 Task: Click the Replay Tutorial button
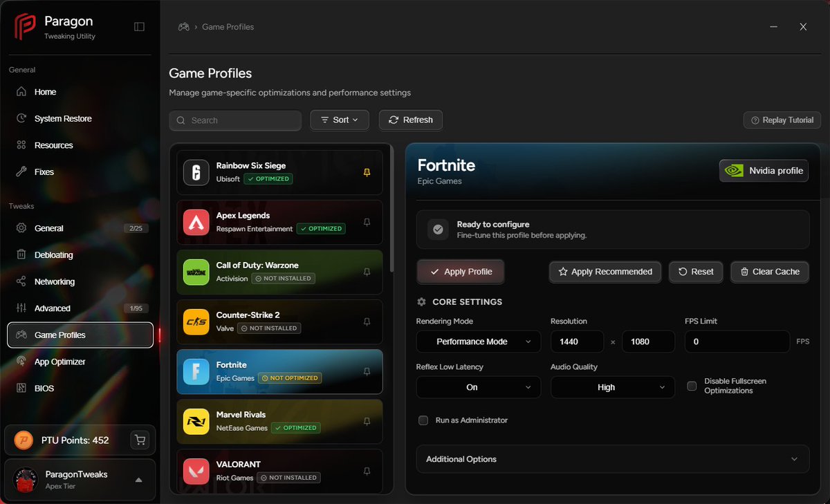(782, 120)
